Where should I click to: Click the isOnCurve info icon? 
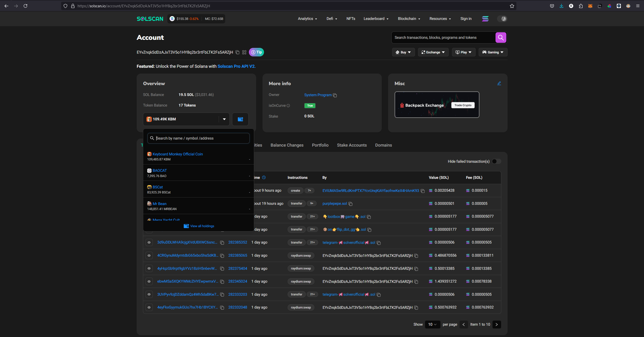[x=288, y=106]
